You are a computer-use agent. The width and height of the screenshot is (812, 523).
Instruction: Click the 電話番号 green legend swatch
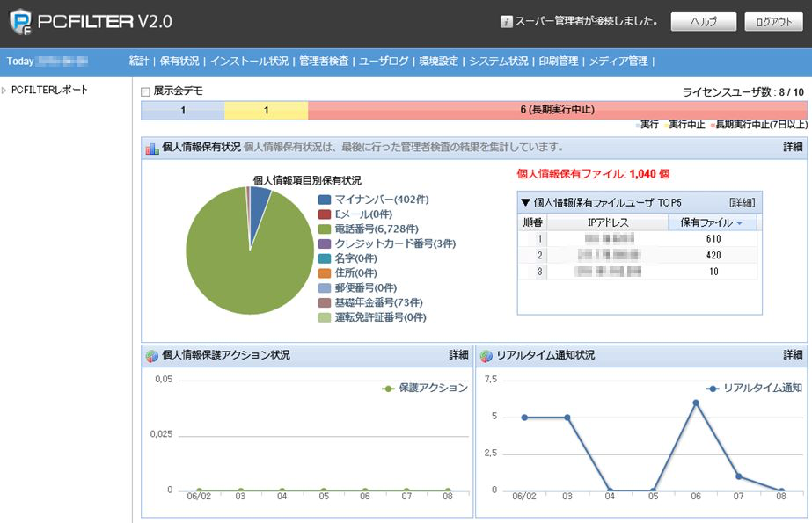tap(324, 229)
